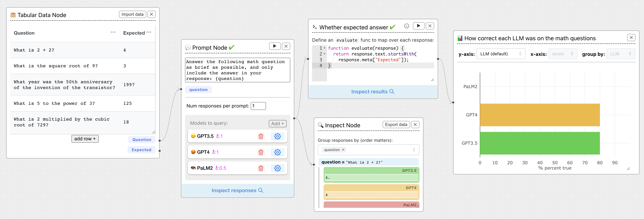Image resolution: width=644 pixels, height=219 pixels.
Task: Click the Inspect responses footer
Action: pyautogui.click(x=237, y=191)
